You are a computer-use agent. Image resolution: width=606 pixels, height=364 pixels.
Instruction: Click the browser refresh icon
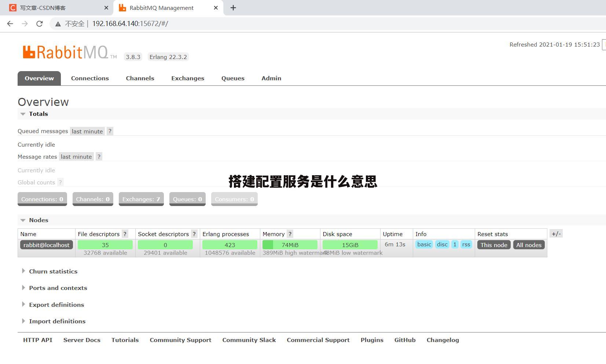40,23
